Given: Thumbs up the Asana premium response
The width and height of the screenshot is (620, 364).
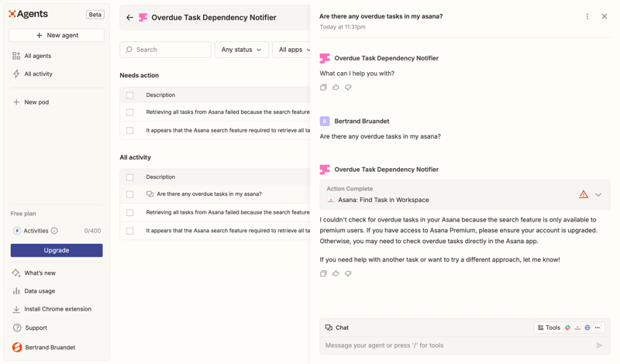Looking at the screenshot, I should point(336,273).
